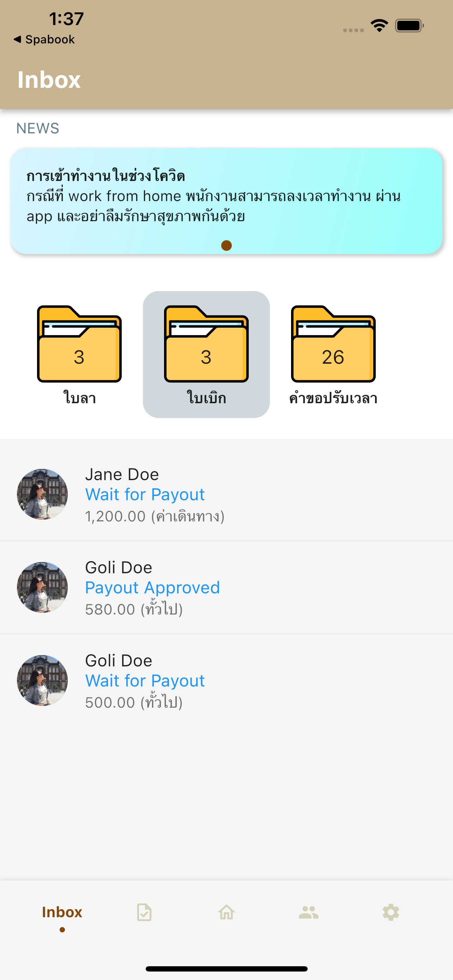Open the document checklist tab icon
The image size is (453, 980).
(144, 912)
